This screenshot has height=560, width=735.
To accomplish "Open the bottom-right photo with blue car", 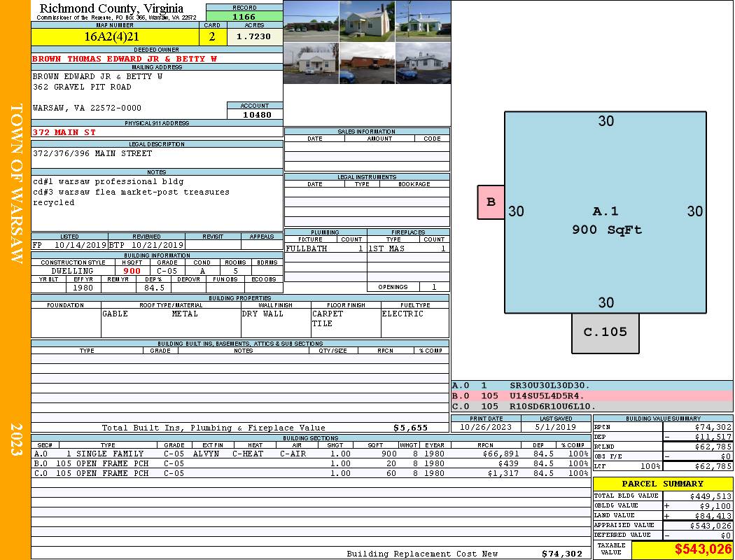I will coord(423,64).
